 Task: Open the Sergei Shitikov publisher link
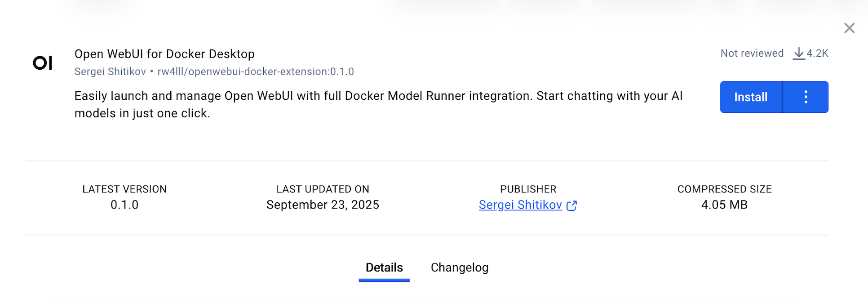click(520, 205)
